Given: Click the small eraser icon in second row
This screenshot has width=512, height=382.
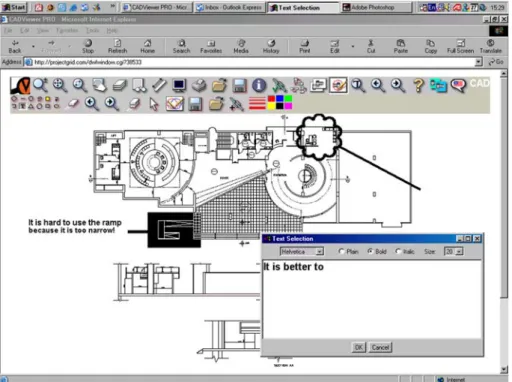Looking at the screenshot, I should pos(72,104).
